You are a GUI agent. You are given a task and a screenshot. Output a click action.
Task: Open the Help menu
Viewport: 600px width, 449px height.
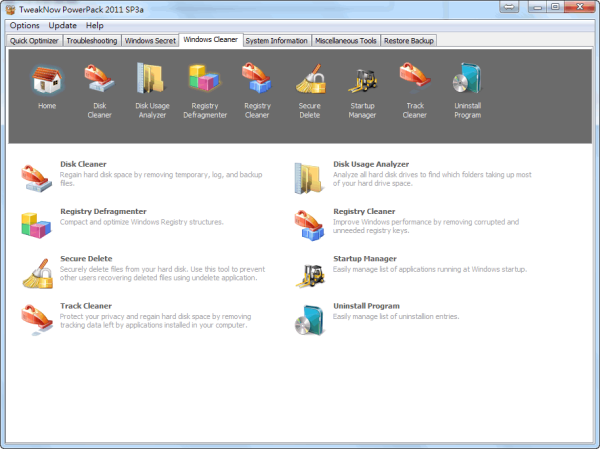95,25
